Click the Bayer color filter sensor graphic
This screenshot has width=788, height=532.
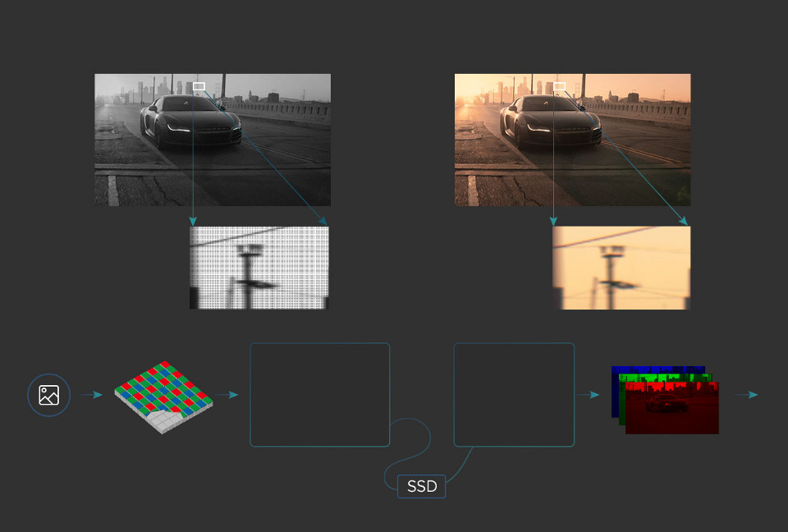click(163, 397)
